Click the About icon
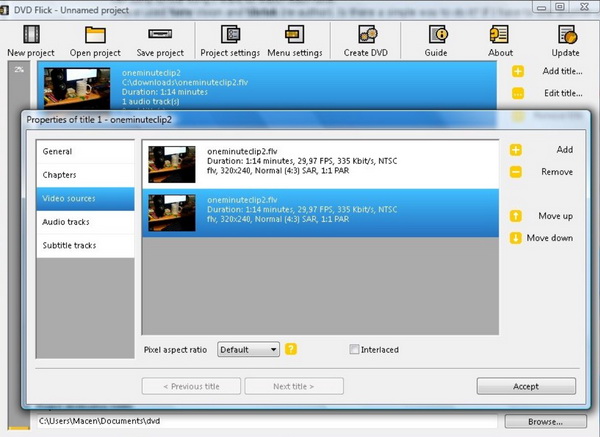600x437 pixels. pos(501,34)
